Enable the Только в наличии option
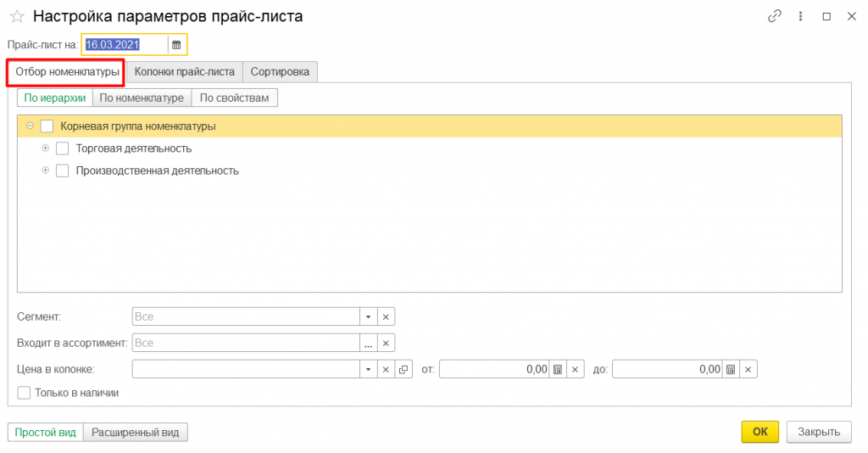 click(x=24, y=393)
